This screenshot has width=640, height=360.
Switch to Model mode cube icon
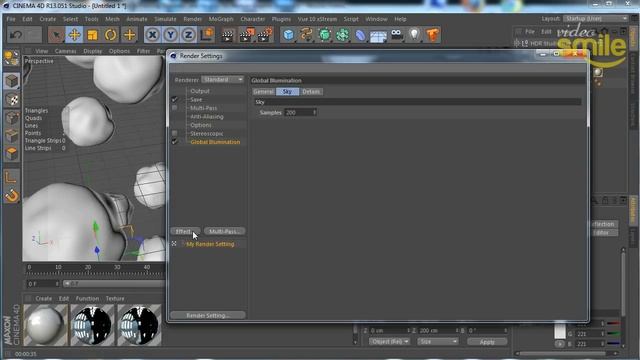point(12,81)
